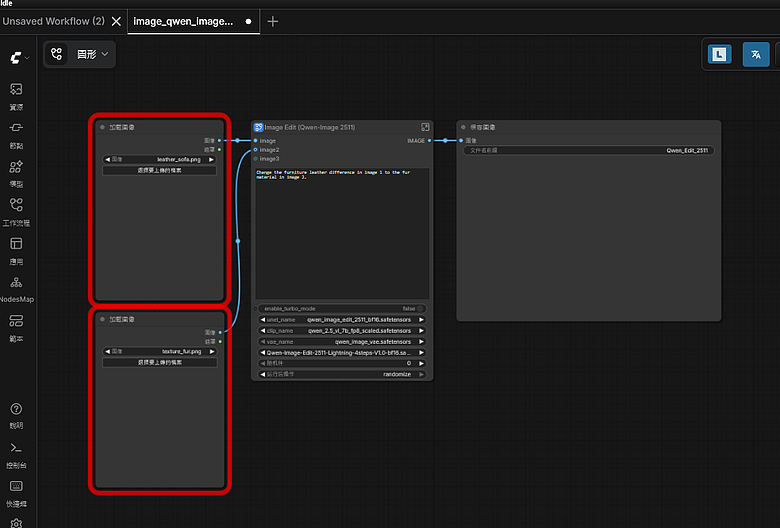Open the 模型 model library panel
The width and height of the screenshot is (780, 528).
point(16,174)
